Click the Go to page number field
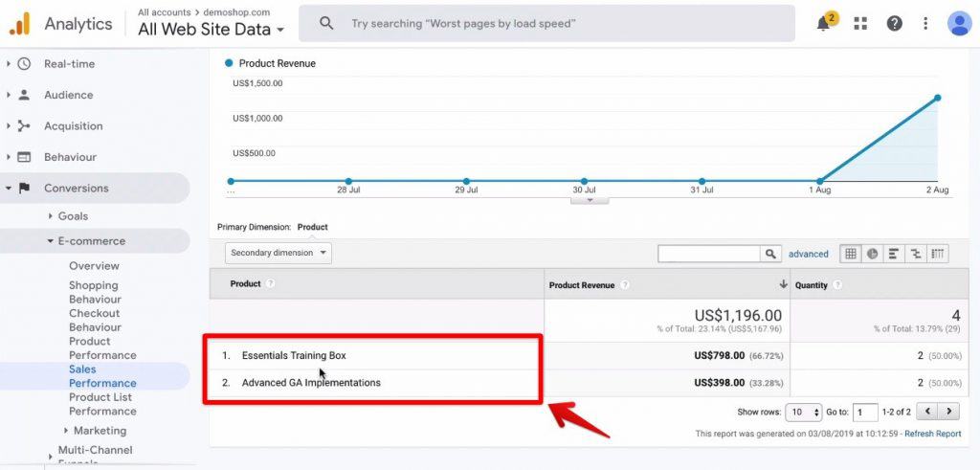Image resolution: width=980 pixels, height=470 pixels. coord(865,412)
